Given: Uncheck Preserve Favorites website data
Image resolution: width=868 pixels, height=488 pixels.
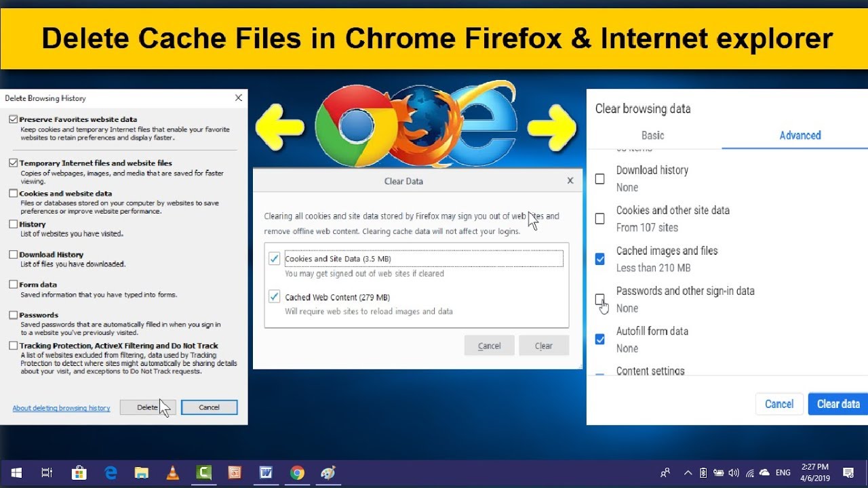Looking at the screenshot, I should [14, 119].
